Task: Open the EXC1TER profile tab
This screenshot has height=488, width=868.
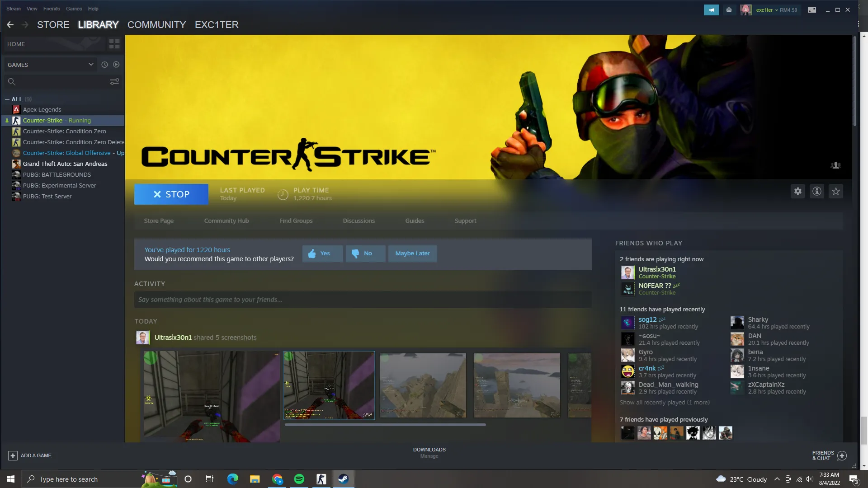Action: (x=217, y=25)
